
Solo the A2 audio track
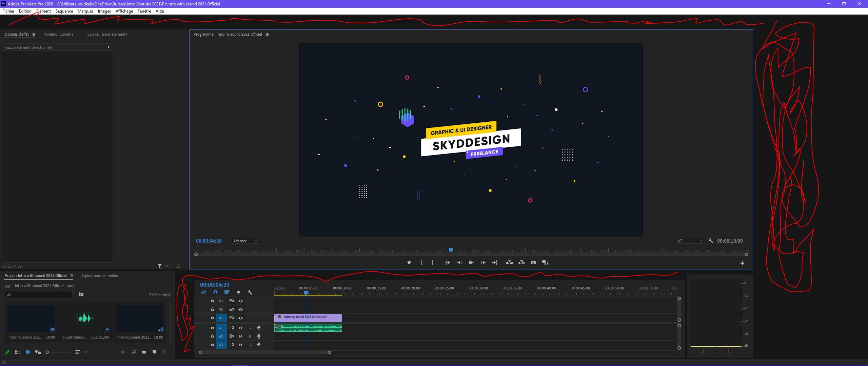pos(250,336)
